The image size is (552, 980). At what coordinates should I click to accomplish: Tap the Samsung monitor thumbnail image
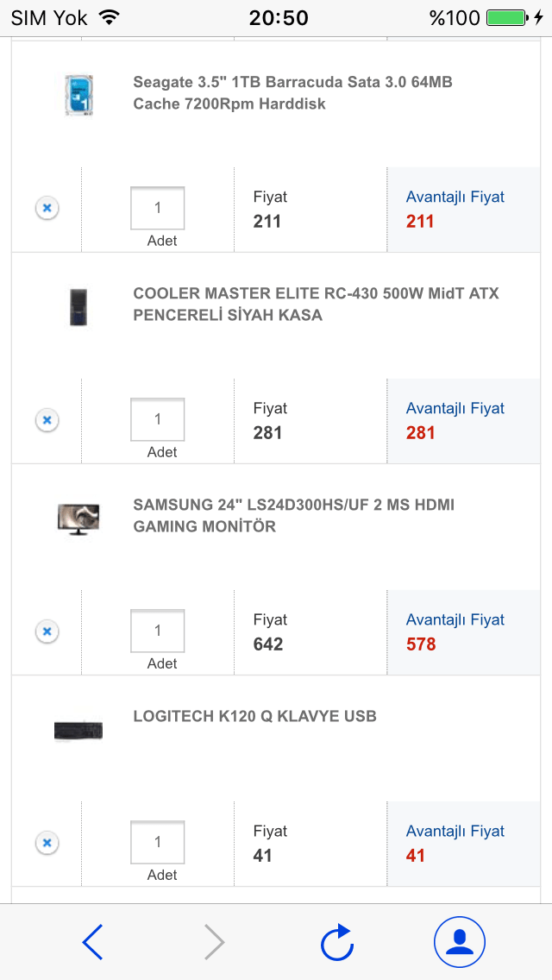[78, 518]
